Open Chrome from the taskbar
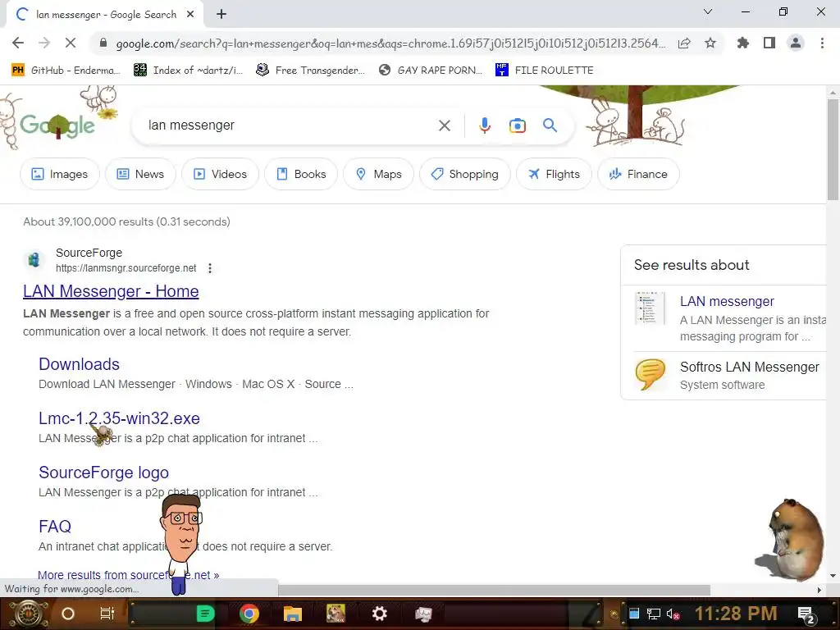This screenshot has height=630, width=840. coord(249,614)
